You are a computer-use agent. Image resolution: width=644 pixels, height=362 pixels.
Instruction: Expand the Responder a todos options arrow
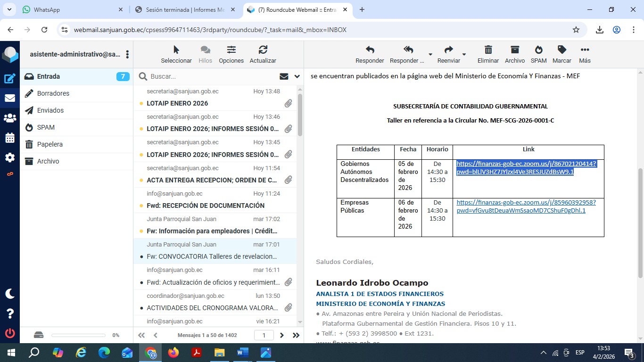point(430,55)
